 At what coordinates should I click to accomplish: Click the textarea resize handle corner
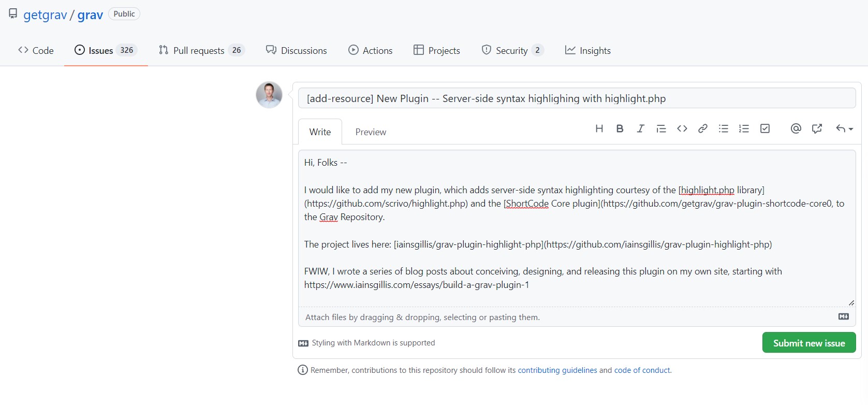pyautogui.click(x=851, y=302)
